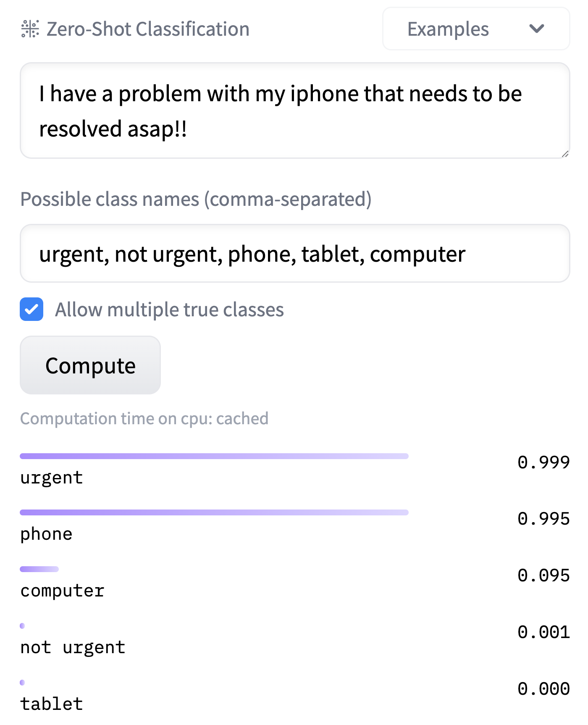Click the "Computation time on cpu: cached" text
This screenshot has width=588, height=725.
144,419
